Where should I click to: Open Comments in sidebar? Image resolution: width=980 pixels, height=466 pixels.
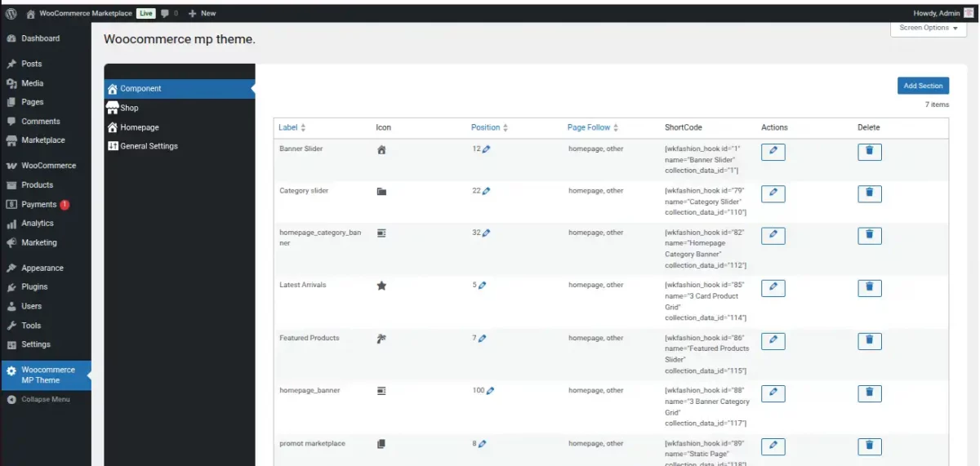coord(41,122)
